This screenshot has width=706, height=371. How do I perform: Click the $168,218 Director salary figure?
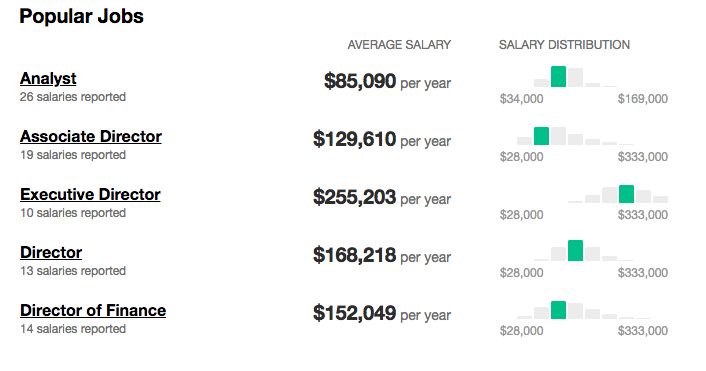coord(354,255)
